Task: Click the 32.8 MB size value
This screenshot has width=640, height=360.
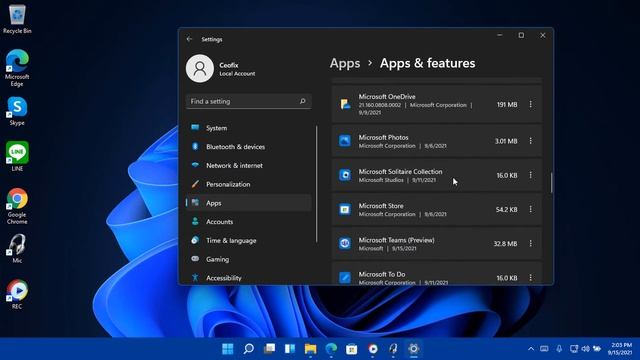Action: pos(505,244)
